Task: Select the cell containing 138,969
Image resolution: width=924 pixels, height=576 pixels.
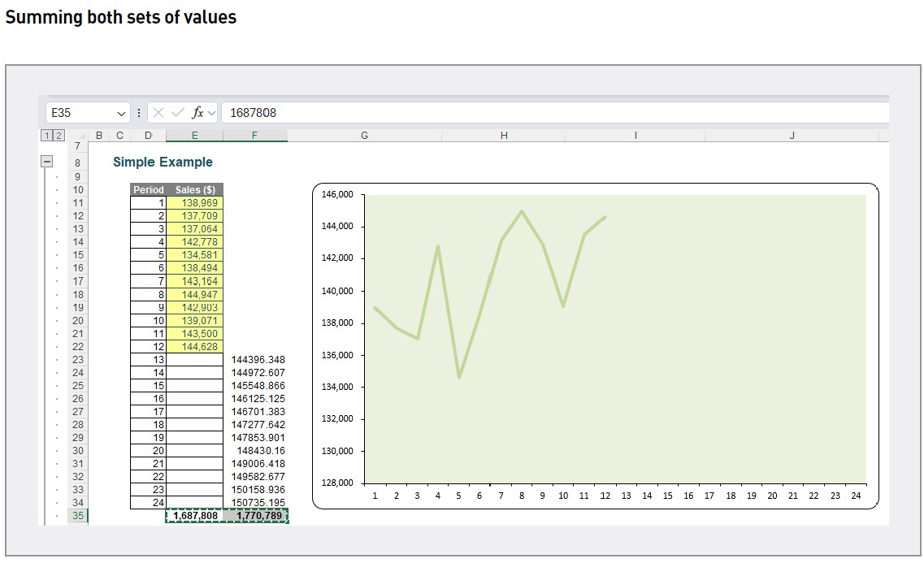Action: coord(195,202)
